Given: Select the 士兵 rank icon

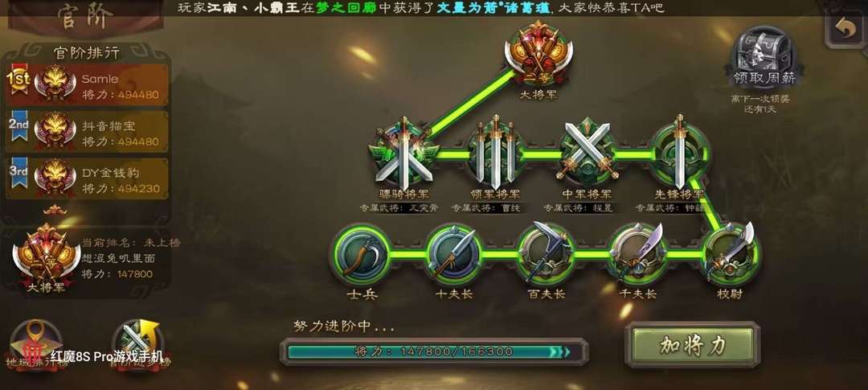Looking at the screenshot, I should [x=360, y=255].
